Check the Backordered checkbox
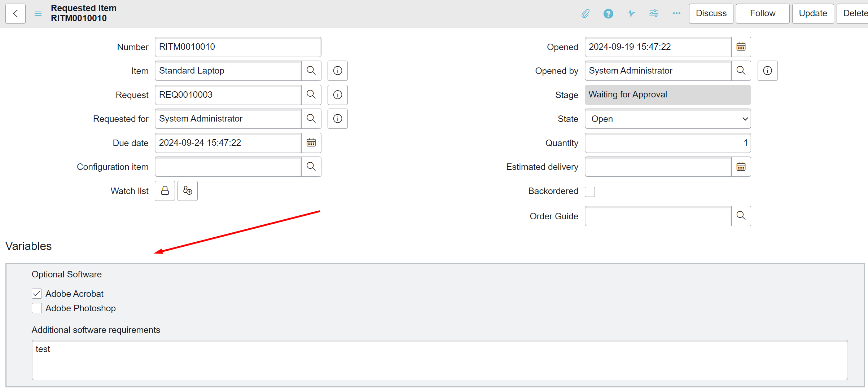Screen dimensions: 868x391 [590, 192]
